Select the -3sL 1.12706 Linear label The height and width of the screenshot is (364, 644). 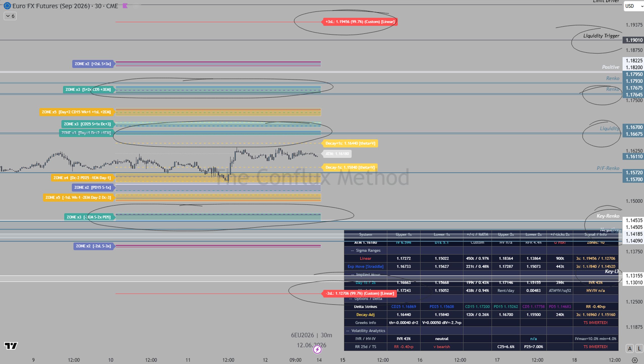(x=359, y=293)
